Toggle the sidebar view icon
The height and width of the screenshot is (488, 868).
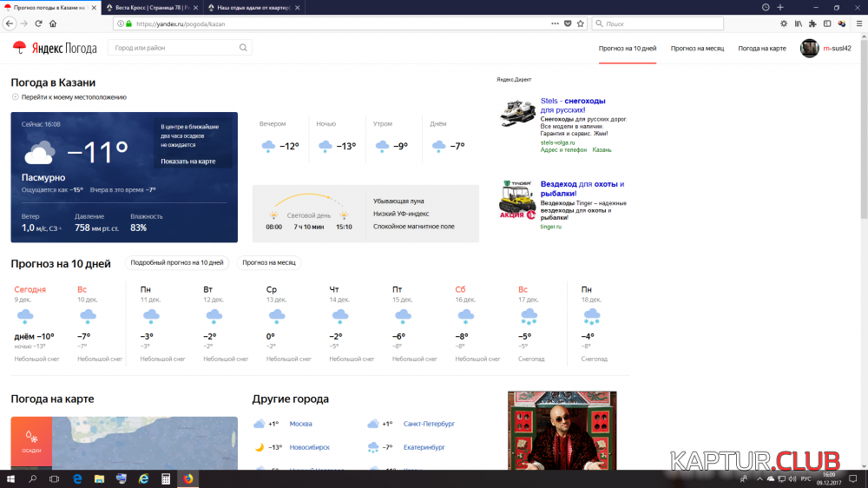coord(827,23)
